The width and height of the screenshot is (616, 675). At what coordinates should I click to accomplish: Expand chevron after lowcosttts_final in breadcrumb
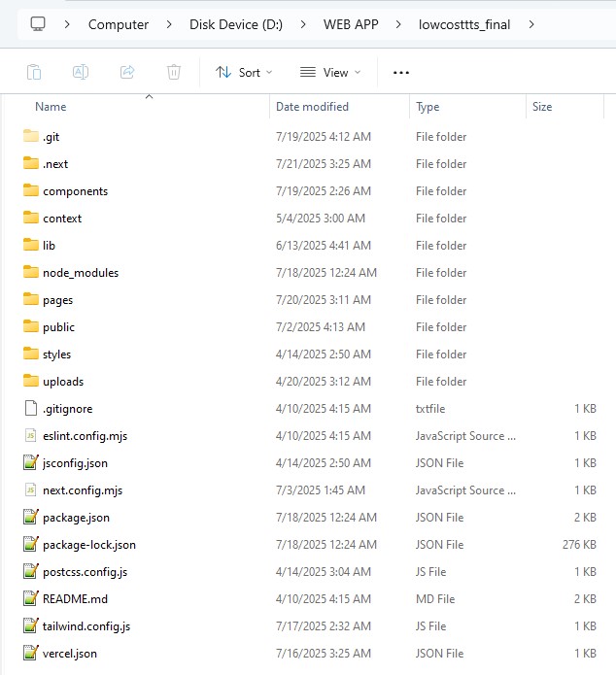531,24
